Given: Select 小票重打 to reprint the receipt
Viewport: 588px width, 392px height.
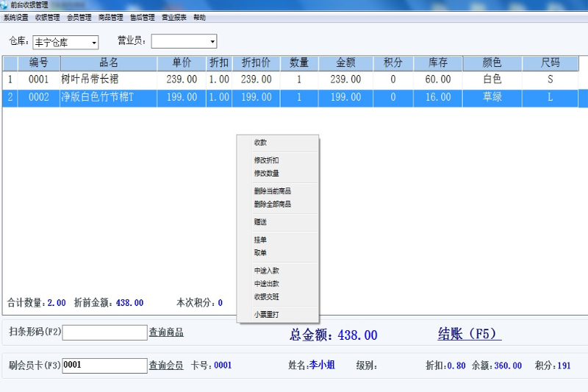Looking at the screenshot, I should point(266,315).
